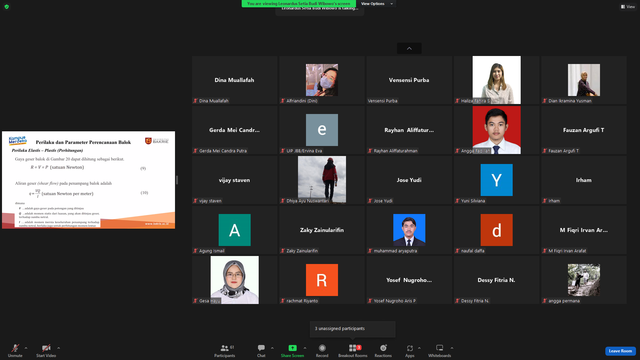Viewport: 640px width, 360px height.
Task: Click muted mic icon next to vijay staven
Action: (196, 201)
